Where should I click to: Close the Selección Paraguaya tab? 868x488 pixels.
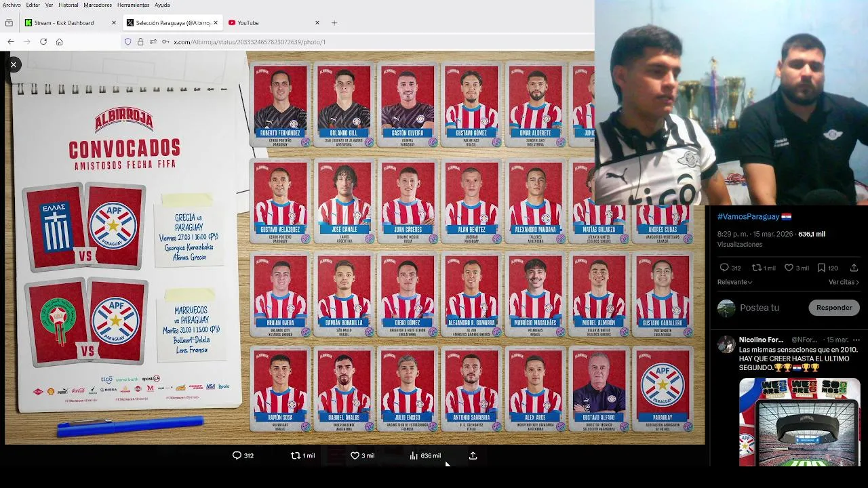click(x=216, y=22)
